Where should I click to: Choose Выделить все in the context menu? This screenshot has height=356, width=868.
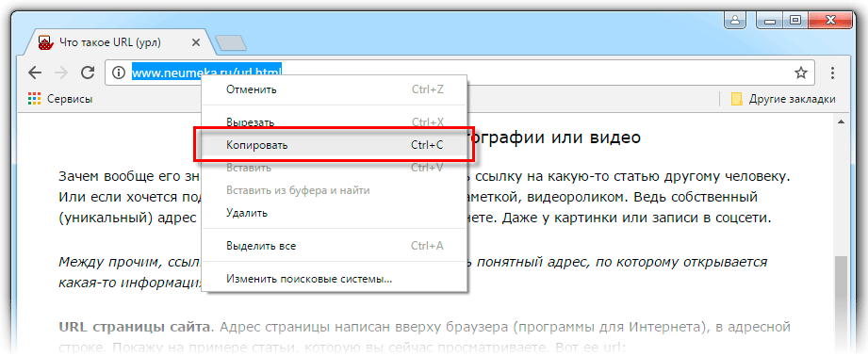tap(336, 246)
